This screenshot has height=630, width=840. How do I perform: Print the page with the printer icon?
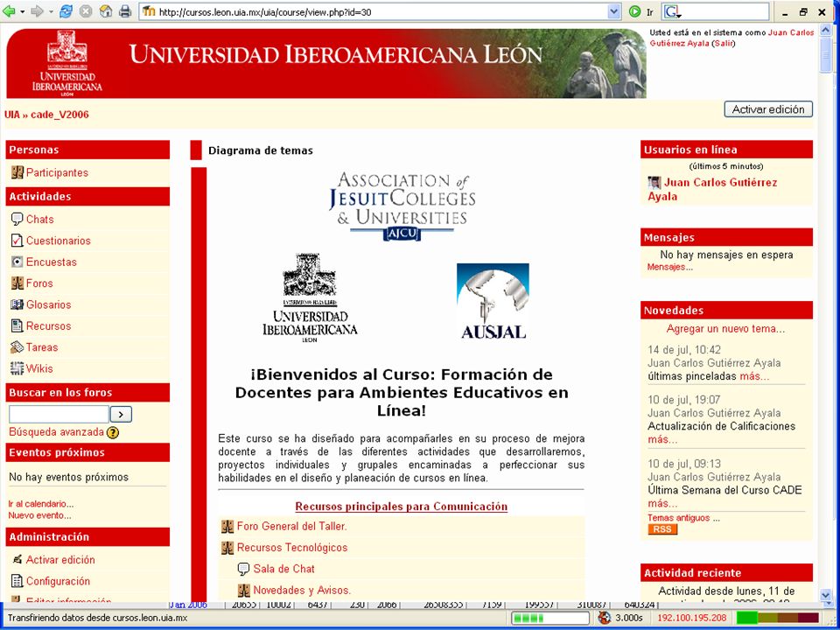[125, 10]
